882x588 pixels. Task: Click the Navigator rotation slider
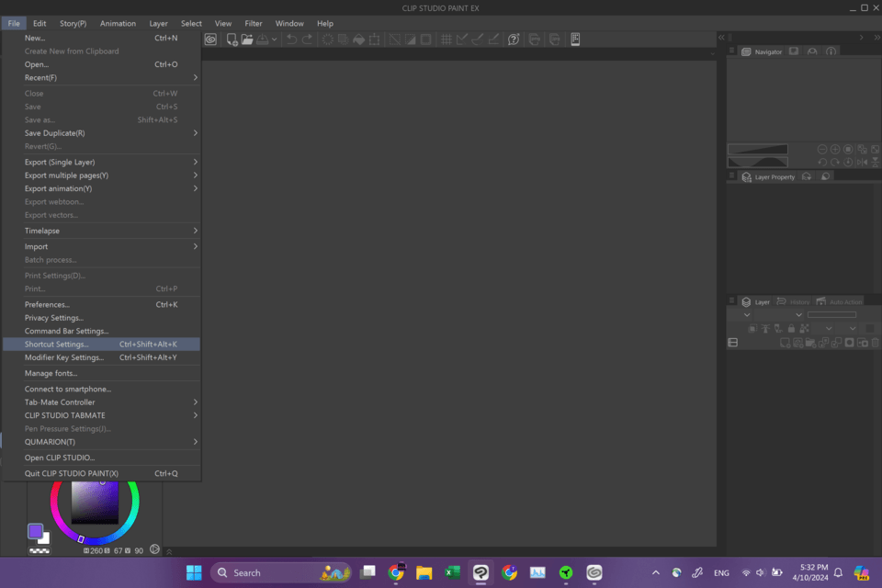click(758, 162)
